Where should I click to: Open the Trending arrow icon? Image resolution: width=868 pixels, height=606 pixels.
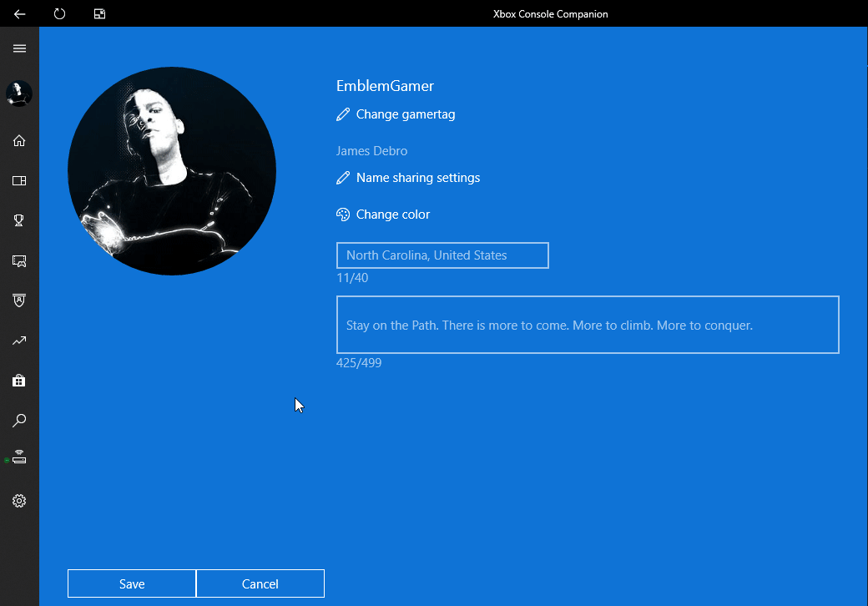point(19,341)
